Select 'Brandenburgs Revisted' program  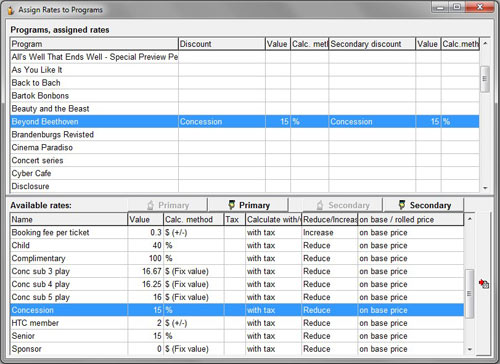click(x=245, y=135)
